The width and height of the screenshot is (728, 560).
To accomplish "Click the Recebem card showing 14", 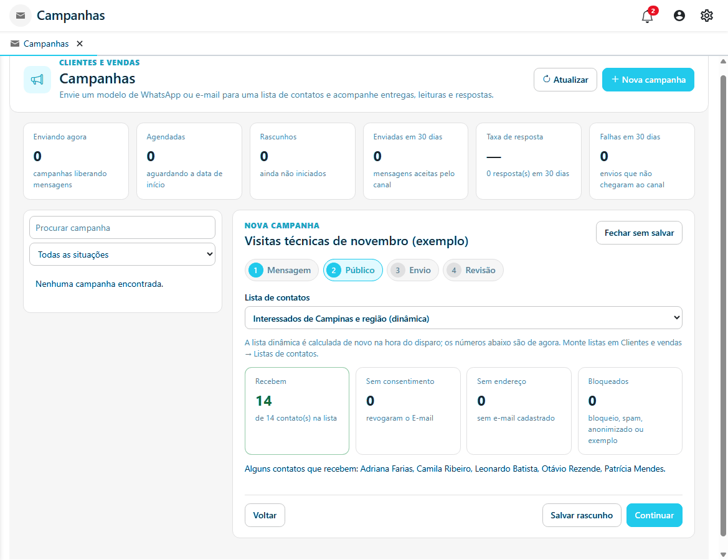I will point(296,411).
